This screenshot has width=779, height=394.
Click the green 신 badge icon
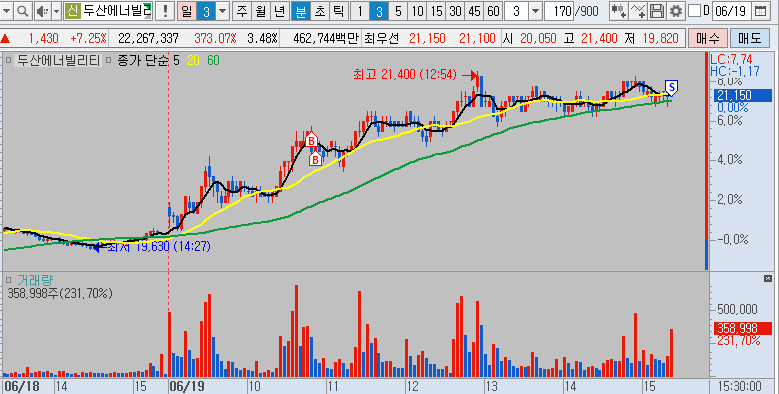pyautogui.click(x=73, y=11)
